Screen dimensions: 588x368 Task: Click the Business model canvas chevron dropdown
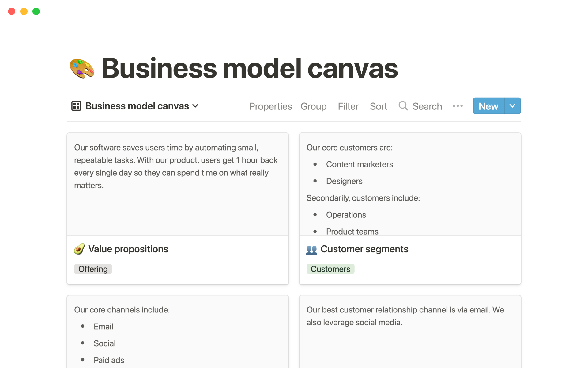(x=196, y=106)
